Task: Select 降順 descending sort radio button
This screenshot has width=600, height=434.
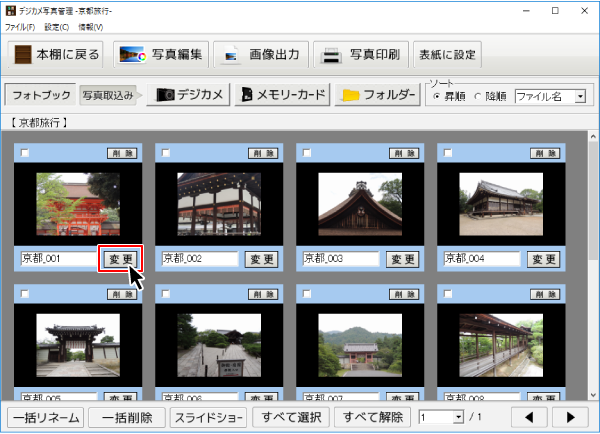Action: pos(476,97)
